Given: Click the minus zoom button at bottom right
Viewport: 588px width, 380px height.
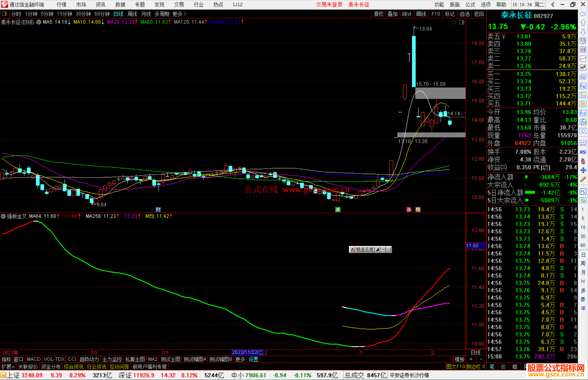Looking at the screenshot, I should coord(481,359).
